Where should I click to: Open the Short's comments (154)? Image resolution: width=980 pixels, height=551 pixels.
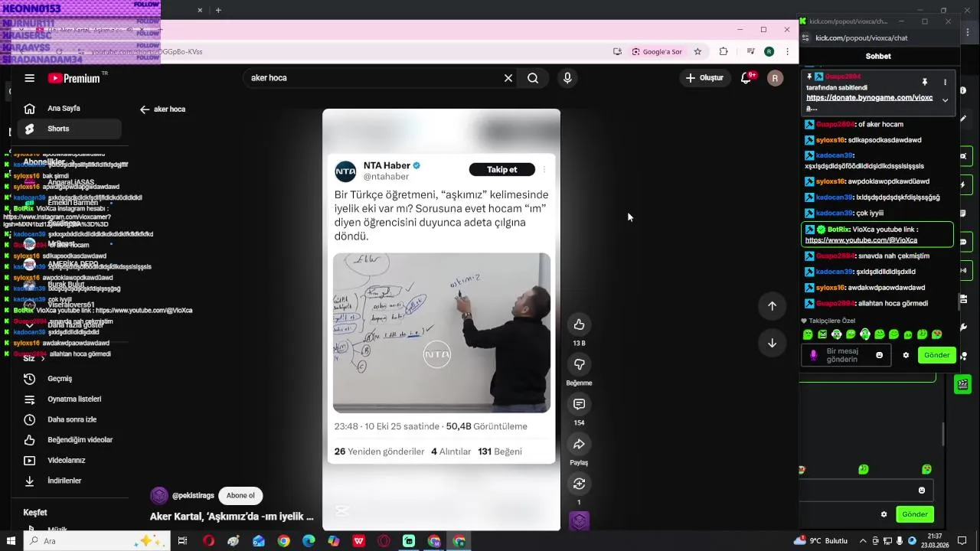[579, 404]
